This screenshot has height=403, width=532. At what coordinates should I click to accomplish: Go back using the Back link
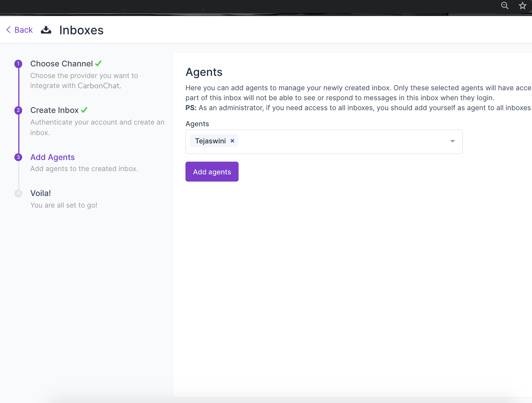24,30
